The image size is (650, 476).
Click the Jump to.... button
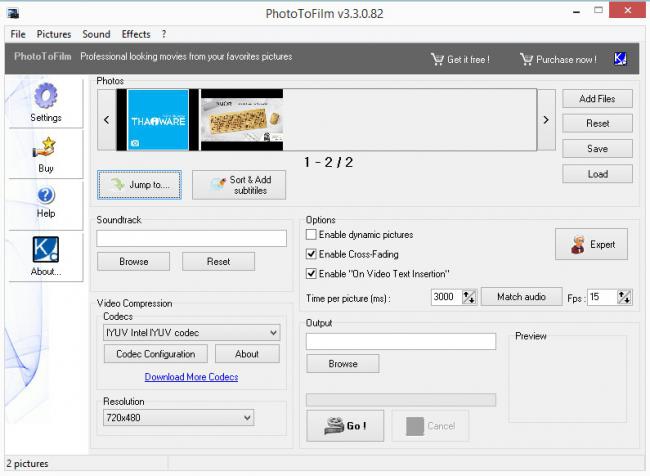[139, 185]
